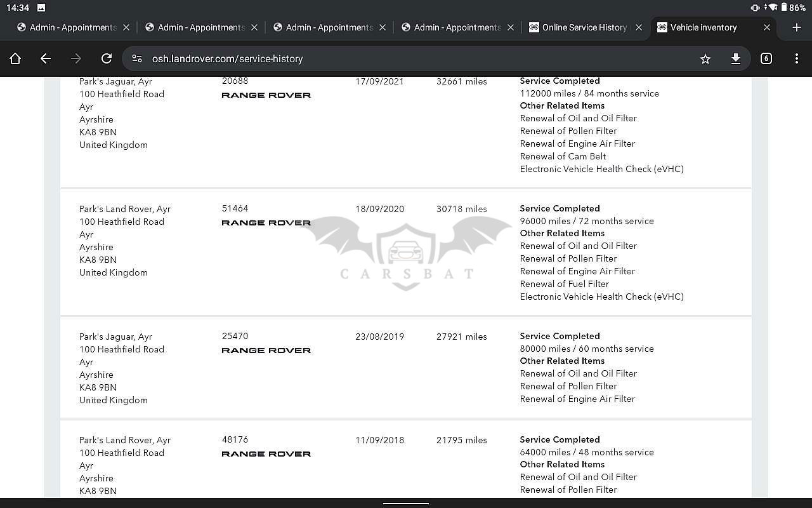Click mileage 27921 miles

[x=462, y=337]
